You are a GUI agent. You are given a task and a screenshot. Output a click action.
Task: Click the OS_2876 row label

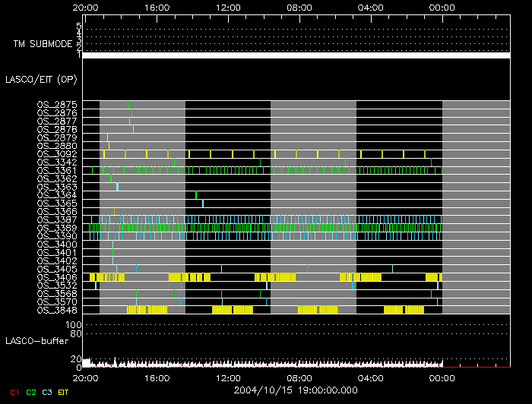(x=57, y=112)
